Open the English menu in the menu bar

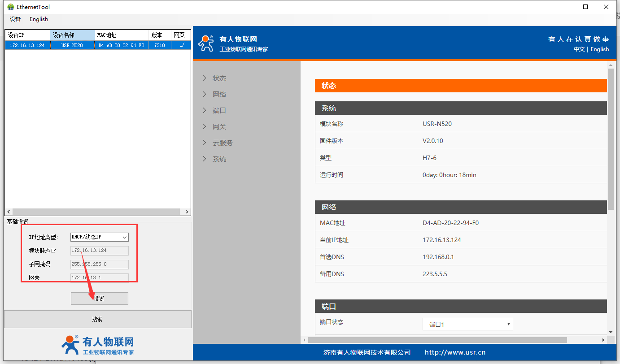pos(39,19)
